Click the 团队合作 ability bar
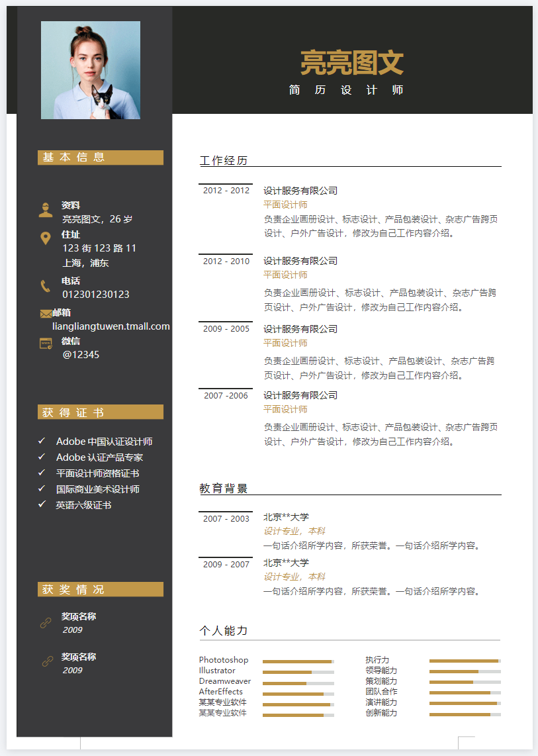This screenshot has height=756, width=538. click(x=465, y=693)
